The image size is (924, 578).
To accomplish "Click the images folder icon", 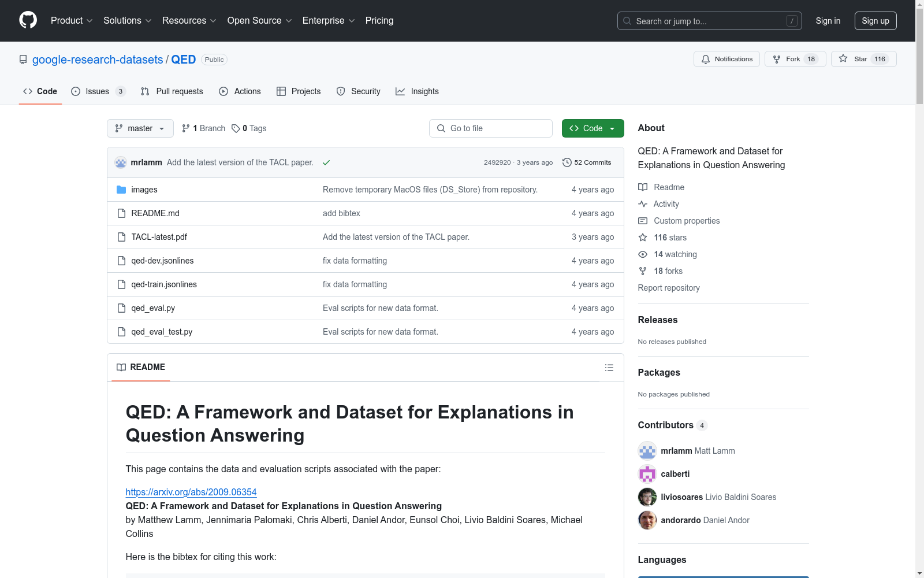I will click(x=121, y=190).
